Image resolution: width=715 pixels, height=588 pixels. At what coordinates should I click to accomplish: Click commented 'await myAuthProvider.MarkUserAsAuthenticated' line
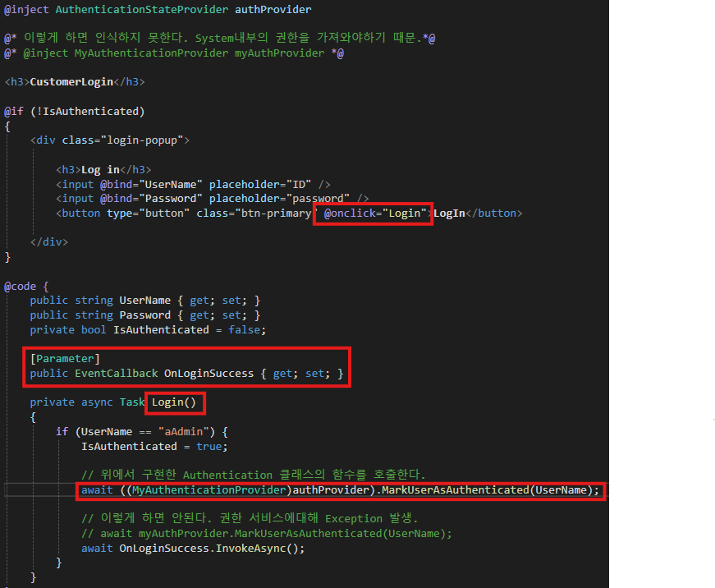tap(266, 534)
